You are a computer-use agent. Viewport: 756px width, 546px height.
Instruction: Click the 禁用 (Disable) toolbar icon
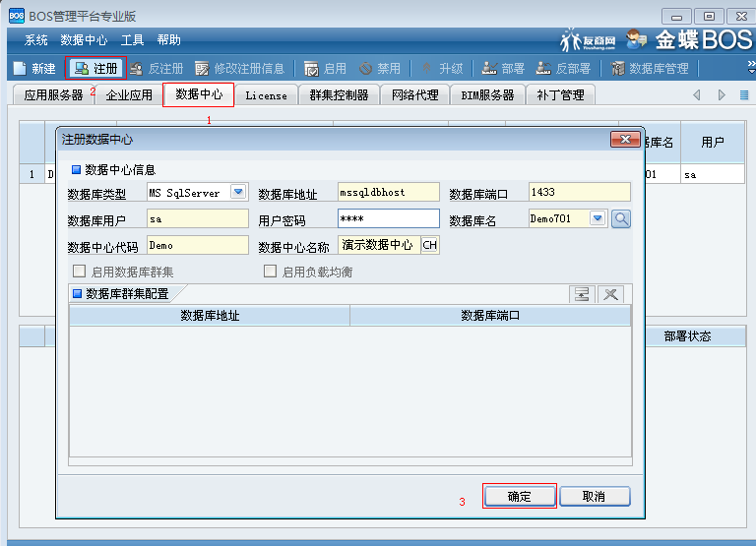[366, 69]
